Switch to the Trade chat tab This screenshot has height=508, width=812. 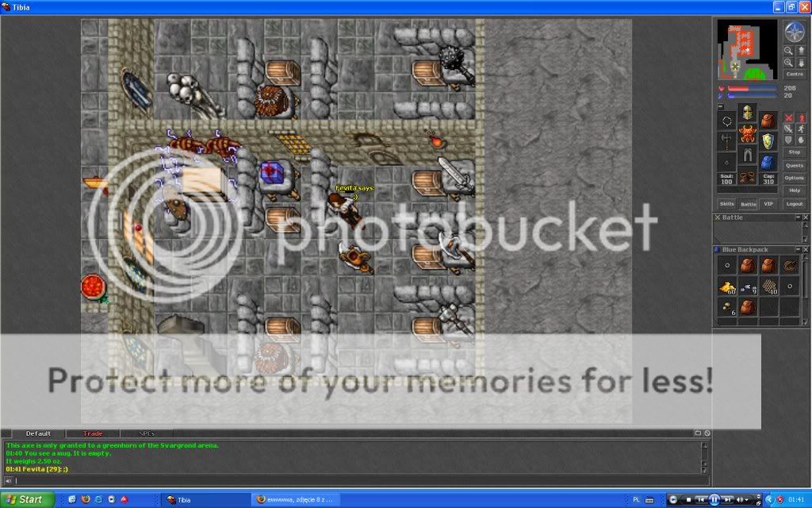tap(93, 433)
